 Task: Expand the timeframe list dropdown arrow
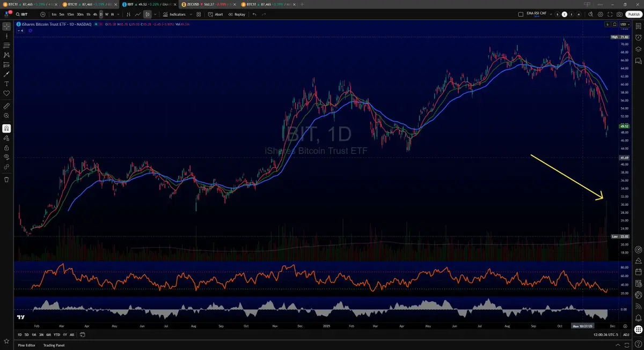tap(118, 14)
